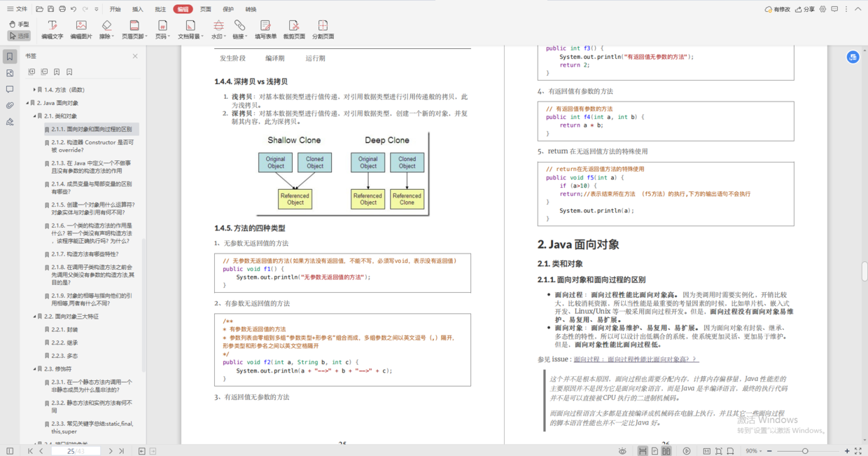Switch to the 插入 insert tab
The image size is (868, 456).
138,9
